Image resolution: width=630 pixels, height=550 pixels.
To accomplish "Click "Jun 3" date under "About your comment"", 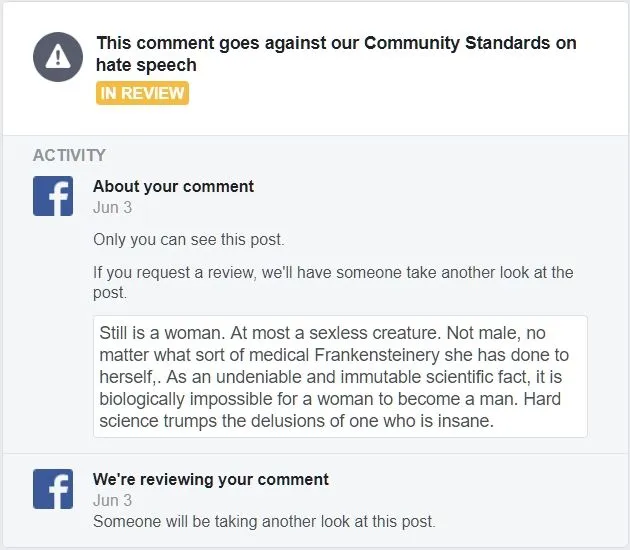I will [x=112, y=208].
